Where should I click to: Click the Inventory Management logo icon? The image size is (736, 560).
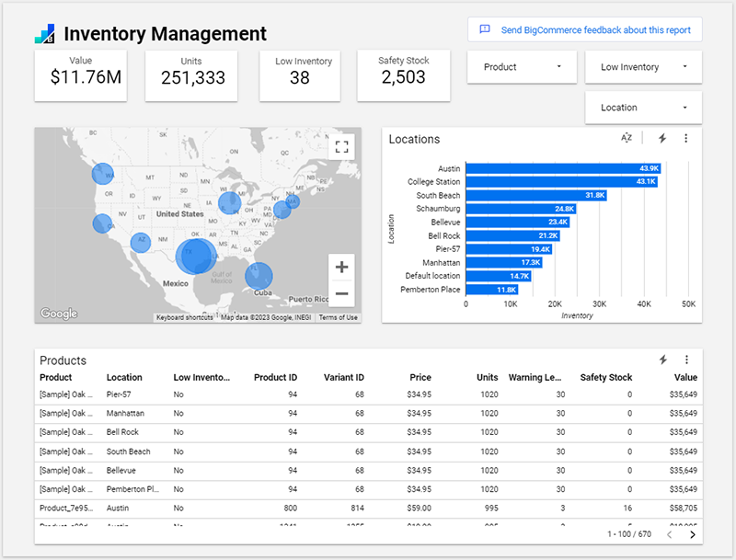pos(43,34)
